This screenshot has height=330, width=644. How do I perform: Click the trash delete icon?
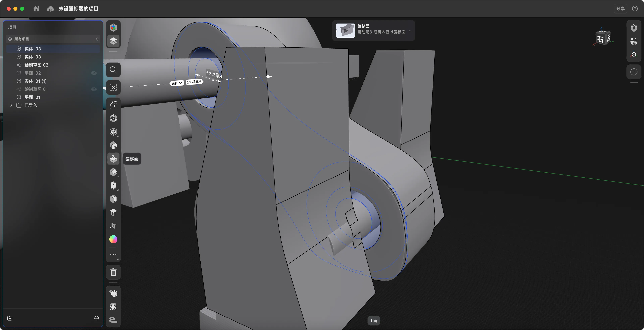[x=113, y=272]
